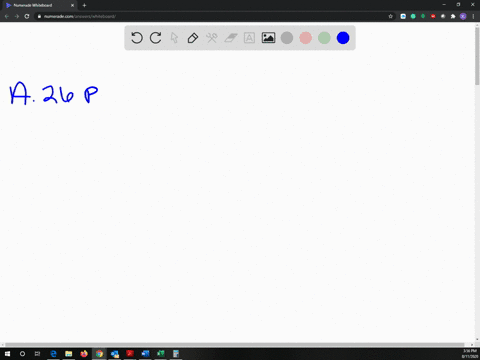Activate the text box tool
Screen dimensions: 480x360
tap(249, 38)
